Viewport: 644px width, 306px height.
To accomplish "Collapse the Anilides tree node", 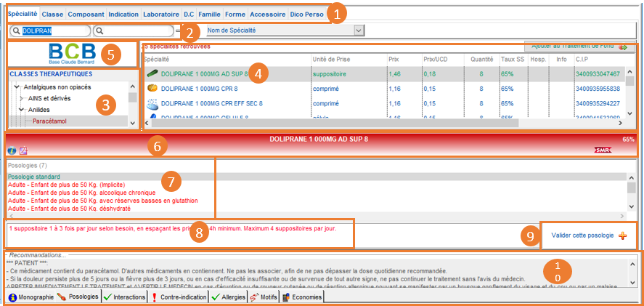I will (22, 110).
